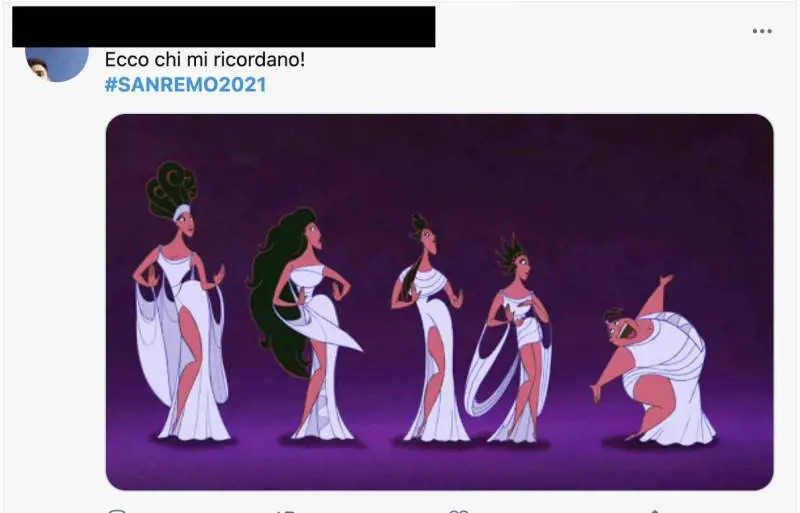
Task: Click the muse with long flowing black hair
Action: tap(305, 324)
